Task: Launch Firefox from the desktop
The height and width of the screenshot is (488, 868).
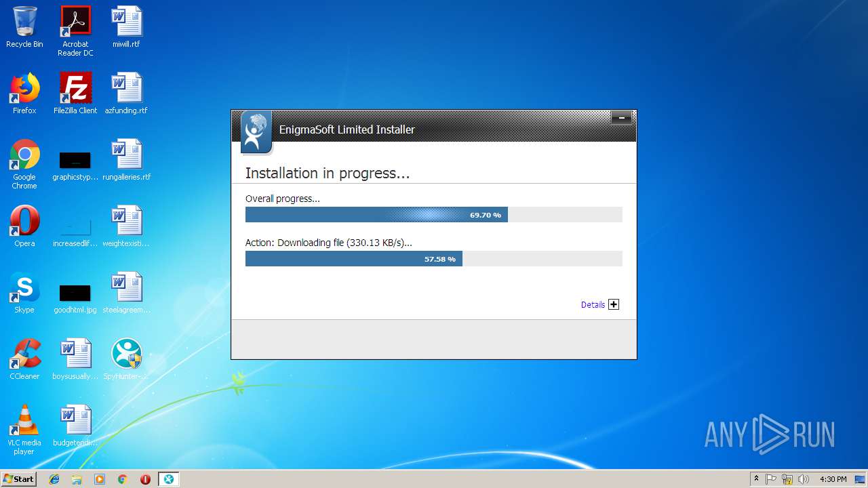Action: tap(24, 94)
